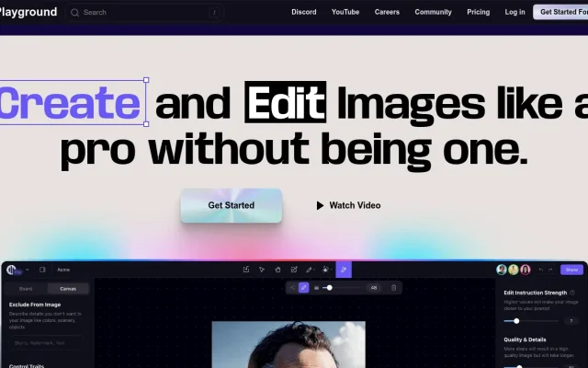The image size is (588, 368).
Task: Go to the Careers page
Action: tap(387, 12)
